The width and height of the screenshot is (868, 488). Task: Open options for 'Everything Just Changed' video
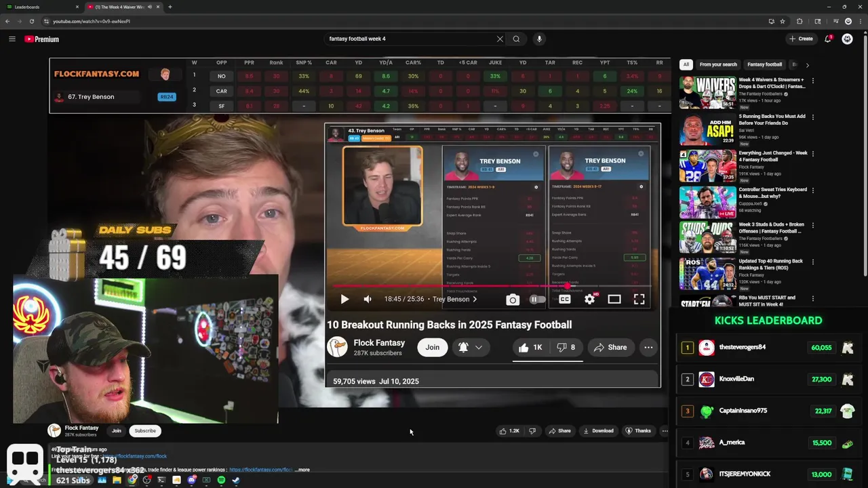click(812, 154)
